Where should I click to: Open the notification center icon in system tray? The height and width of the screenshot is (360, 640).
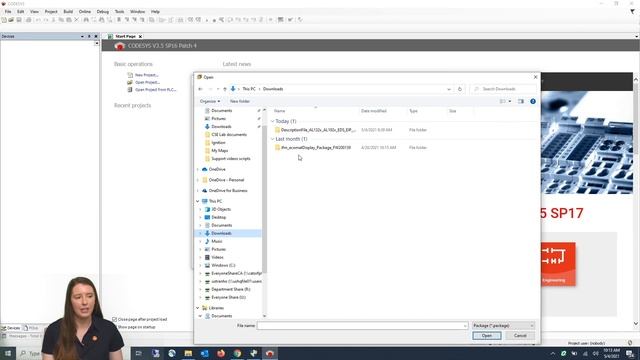631,353
